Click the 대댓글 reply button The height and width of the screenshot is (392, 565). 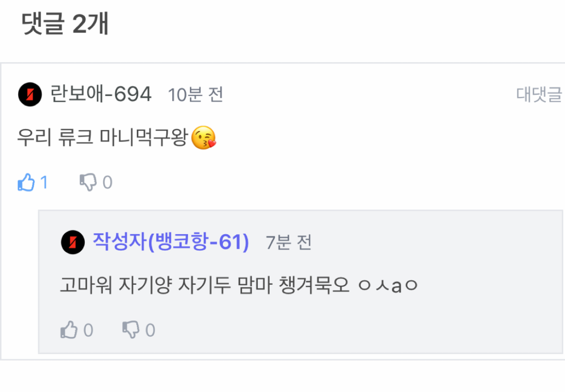tap(539, 94)
